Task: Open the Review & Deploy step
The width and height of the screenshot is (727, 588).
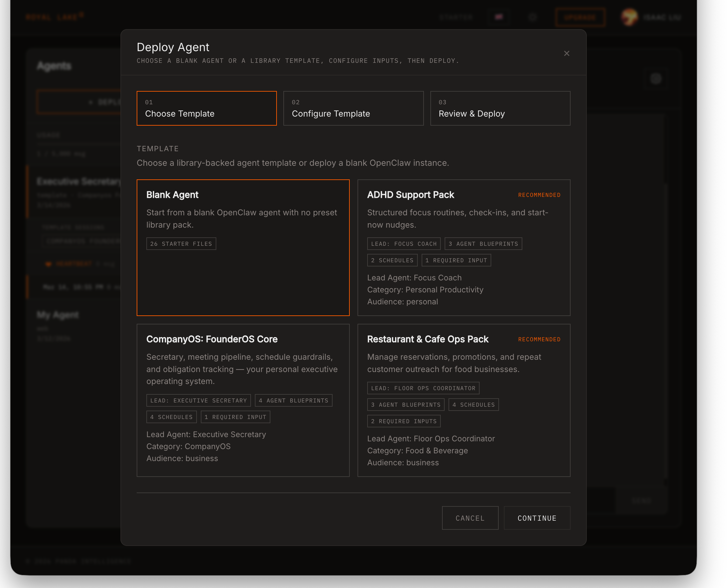Action: pyautogui.click(x=500, y=108)
